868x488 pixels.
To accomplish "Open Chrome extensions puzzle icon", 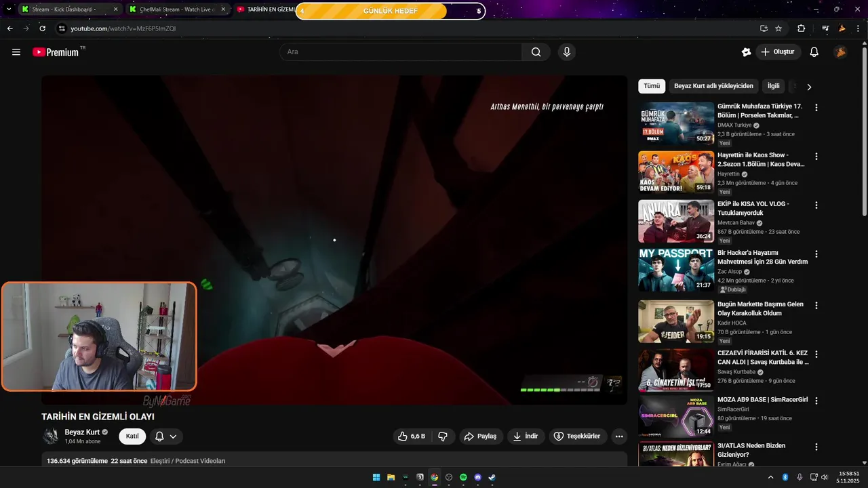I will 802,28.
